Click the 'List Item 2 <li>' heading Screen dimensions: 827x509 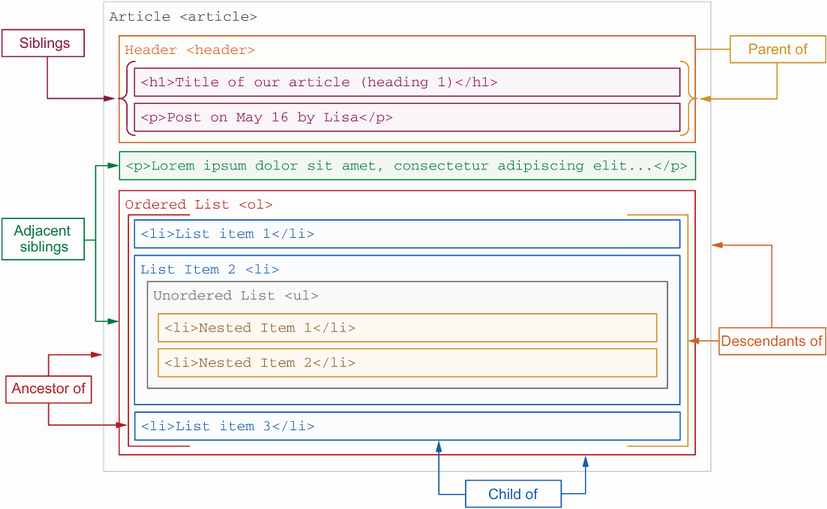[x=210, y=269]
